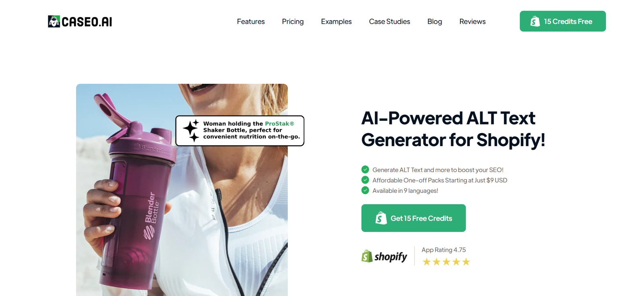The image size is (644, 296).
Task: Open Case Studies in the navigation
Action: pyautogui.click(x=389, y=21)
